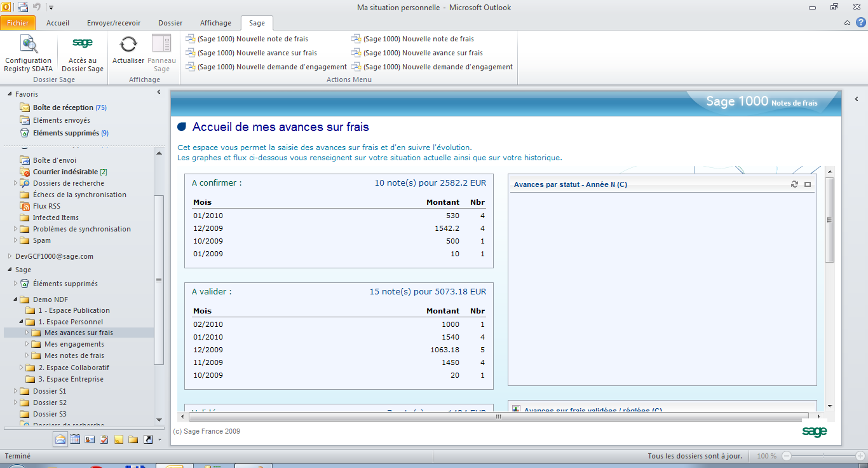Minimize the ribbon with the caret arrow
This screenshot has width=868, height=468.
tap(848, 23)
